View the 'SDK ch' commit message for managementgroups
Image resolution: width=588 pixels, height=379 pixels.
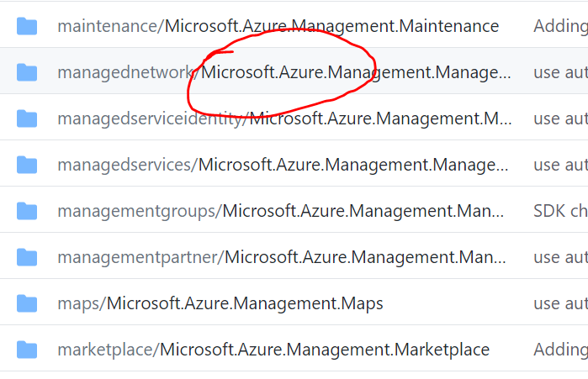coord(560,211)
